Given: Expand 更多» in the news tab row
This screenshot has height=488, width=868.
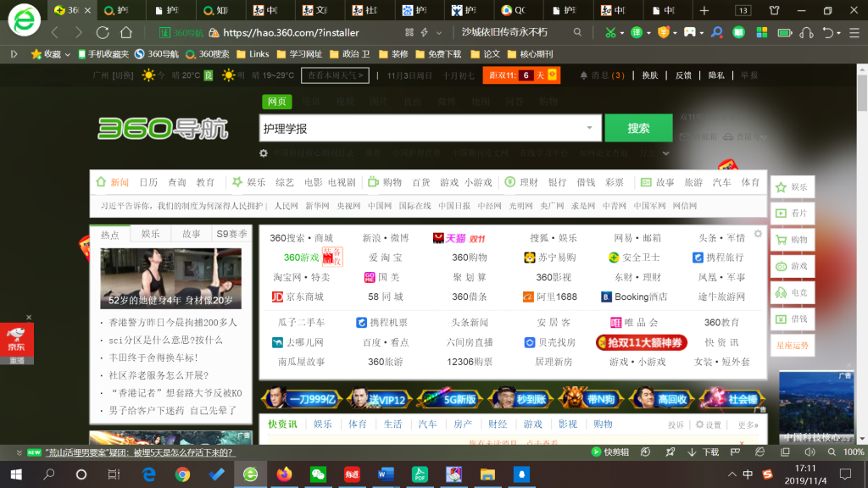Looking at the screenshot, I should (x=748, y=425).
